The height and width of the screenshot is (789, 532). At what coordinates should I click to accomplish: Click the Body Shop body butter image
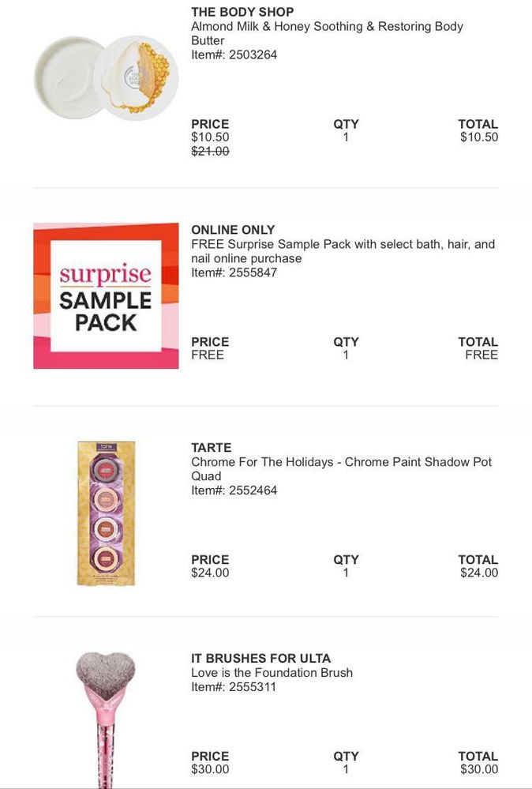point(106,77)
